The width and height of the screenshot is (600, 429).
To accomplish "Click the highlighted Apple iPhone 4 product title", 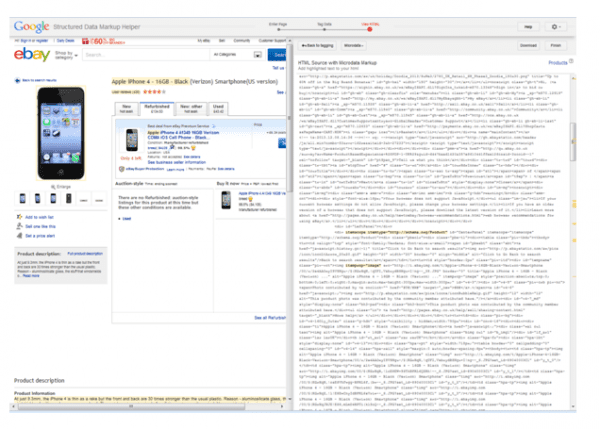I will click(x=150, y=82).
